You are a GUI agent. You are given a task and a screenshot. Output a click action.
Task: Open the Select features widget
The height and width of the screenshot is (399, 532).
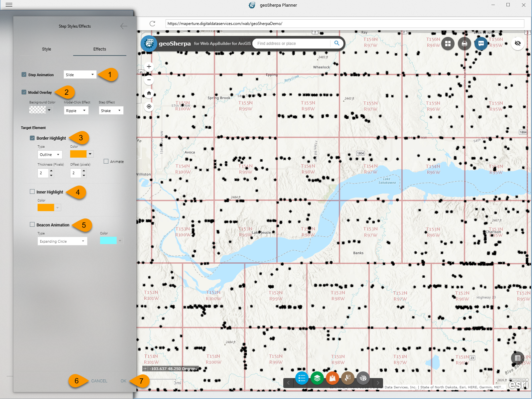click(x=348, y=378)
